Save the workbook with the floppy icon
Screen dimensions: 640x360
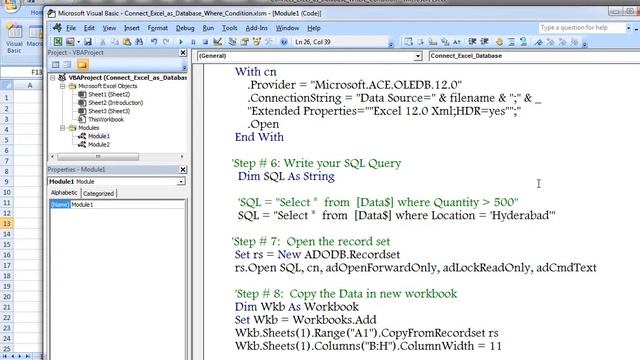coord(88,42)
